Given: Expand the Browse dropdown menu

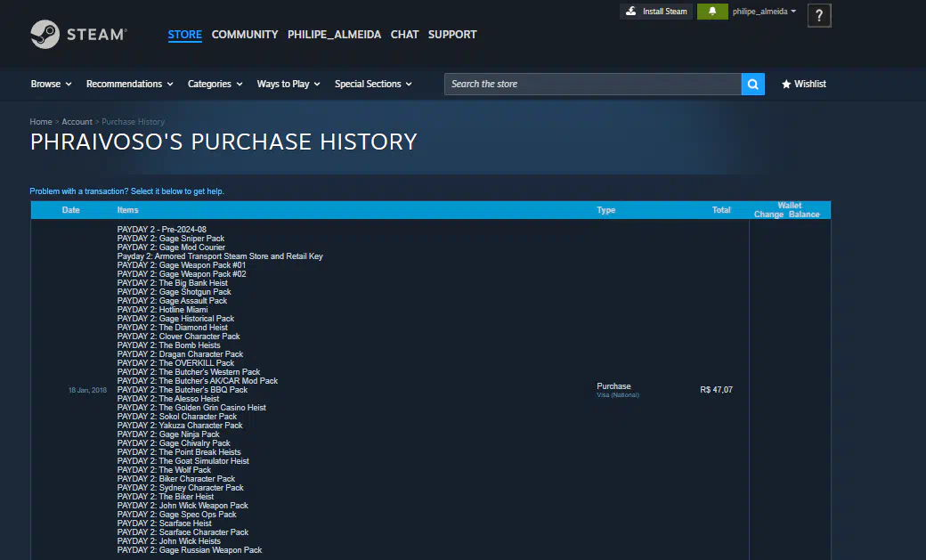Looking at the screenshot, I should click(52, 84).
